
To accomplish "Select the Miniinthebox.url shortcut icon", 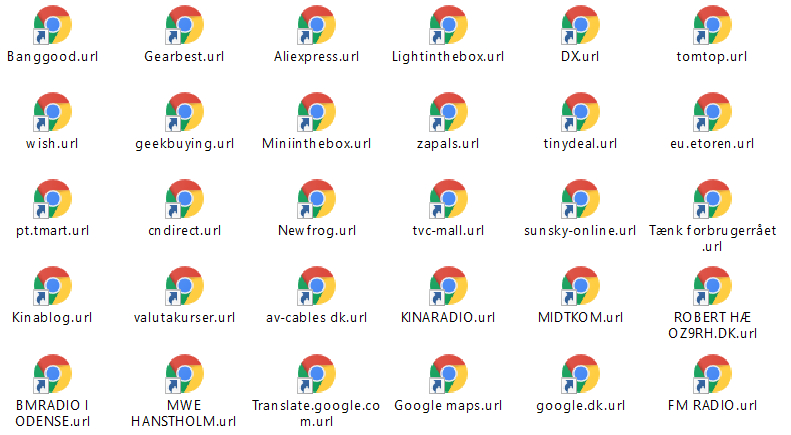I will (x=316, y=112).
